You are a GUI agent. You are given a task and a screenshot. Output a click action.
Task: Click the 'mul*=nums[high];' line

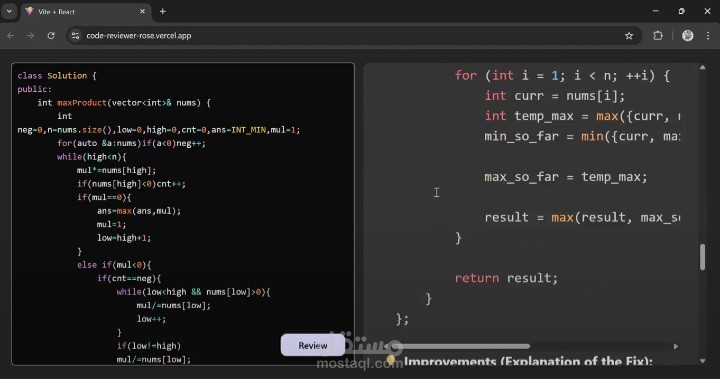tap(116, 170)
